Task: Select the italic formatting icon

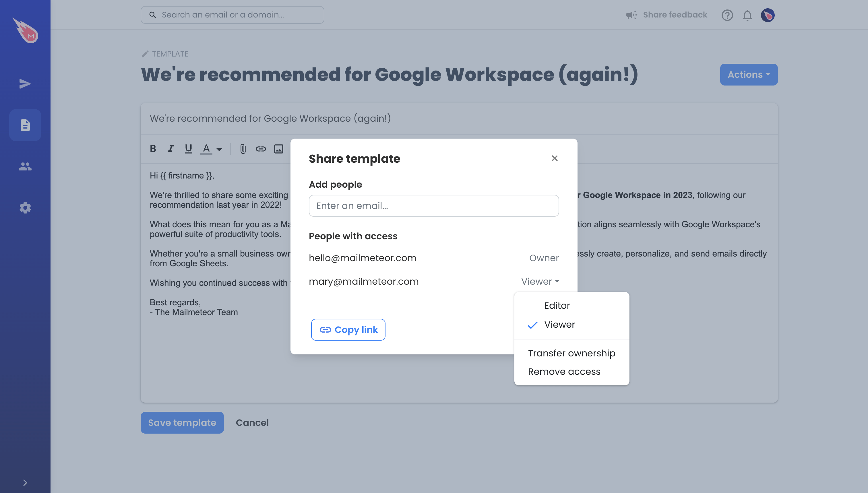Action: click(169, 149)
